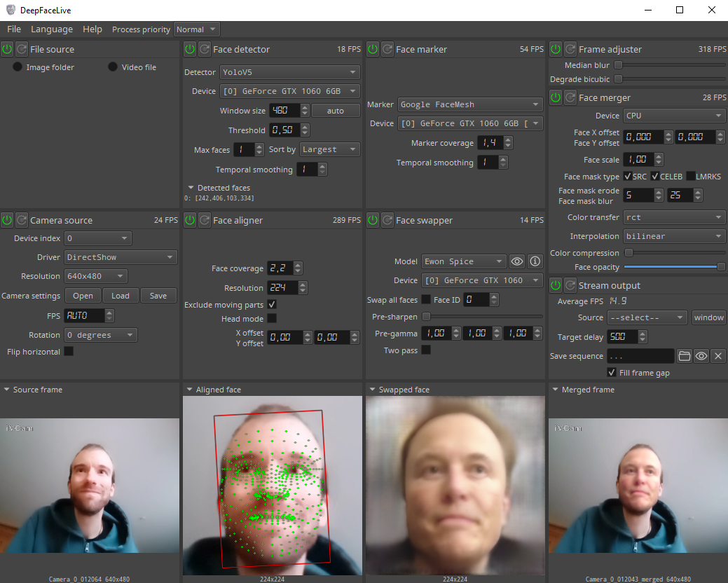Browse save sequence folder

pos(685,356)
